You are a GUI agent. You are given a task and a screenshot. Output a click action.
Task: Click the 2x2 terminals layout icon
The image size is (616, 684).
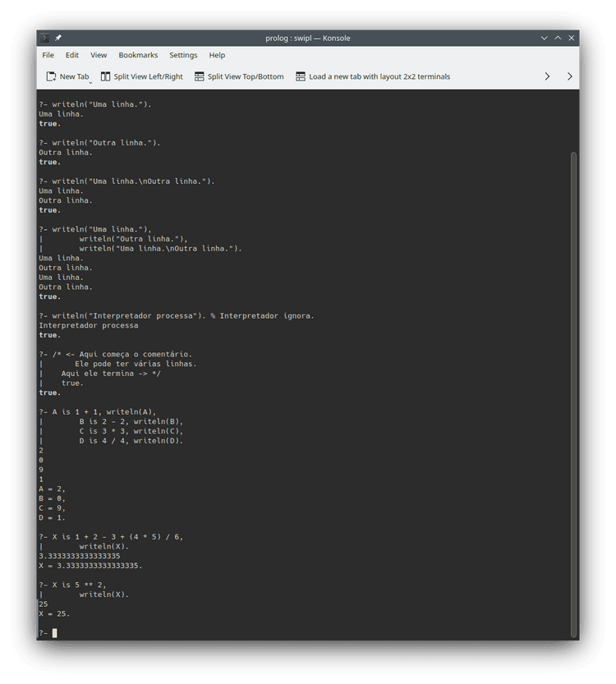coord(301,76)
